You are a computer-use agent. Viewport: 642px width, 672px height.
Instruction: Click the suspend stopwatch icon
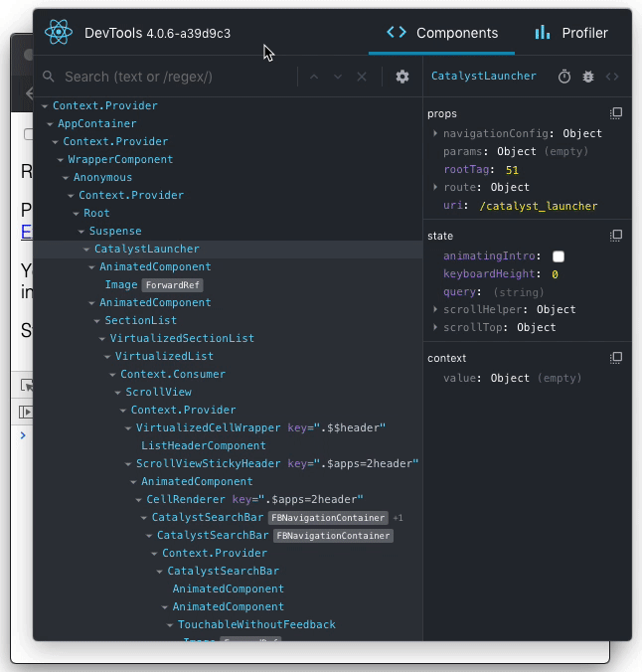click(564, 77)
